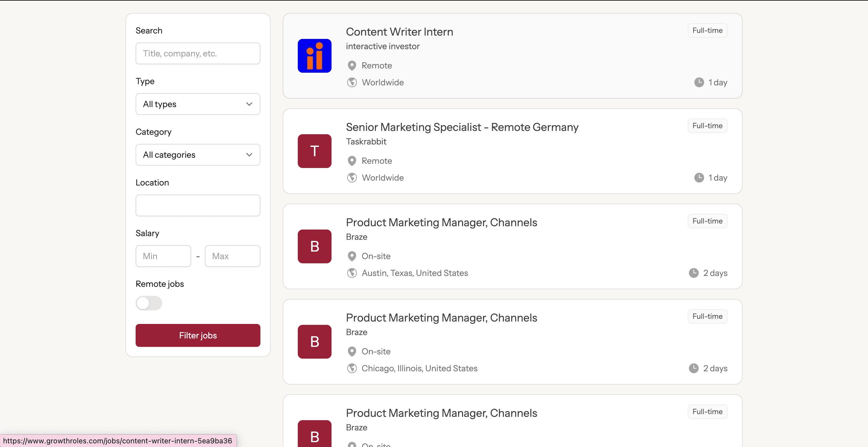Open the Content Writer Intern job title
Screen dimensions: 868x447
click(399, 32)
